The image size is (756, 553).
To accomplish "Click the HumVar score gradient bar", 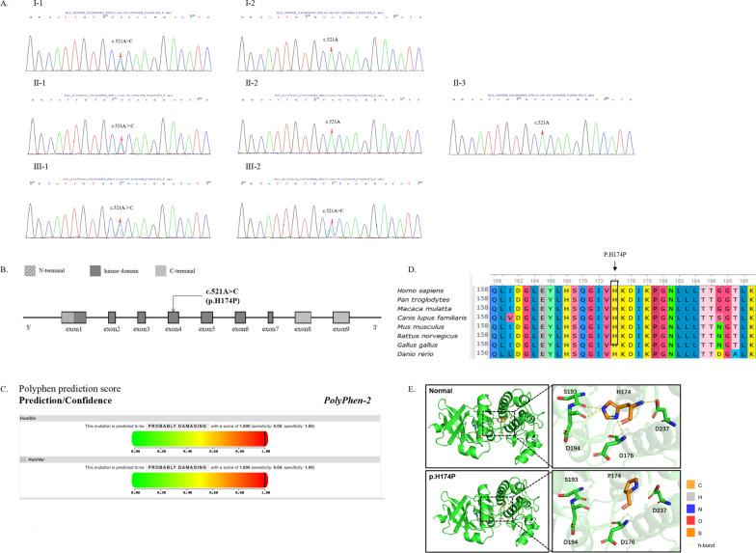I will point(200,481).
